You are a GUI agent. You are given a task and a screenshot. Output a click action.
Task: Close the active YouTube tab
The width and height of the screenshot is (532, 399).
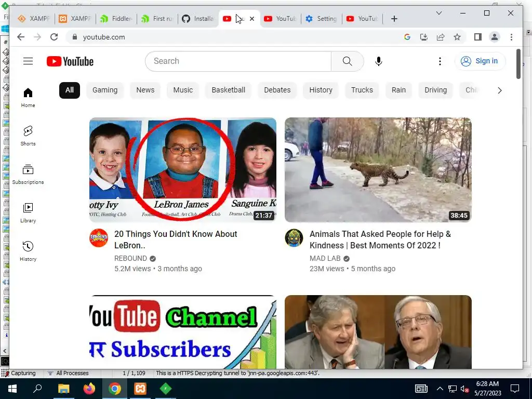pos(252,19)
